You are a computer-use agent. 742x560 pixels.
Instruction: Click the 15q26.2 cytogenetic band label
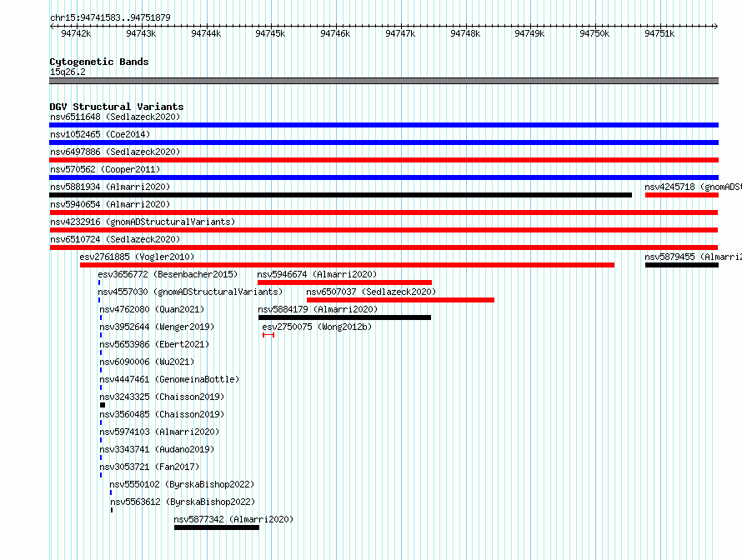(68, 72)
